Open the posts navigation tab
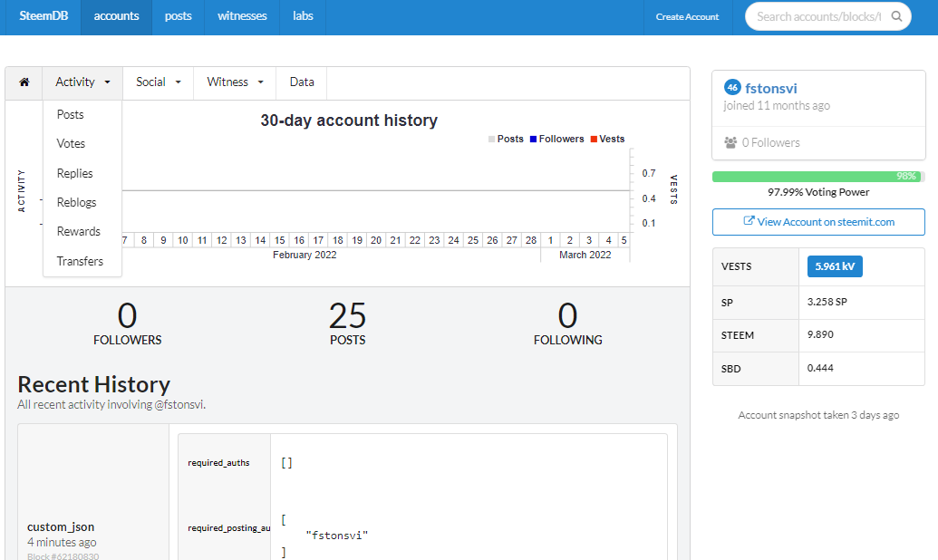The height and width of the screenshot is (560, 938). 179,16
